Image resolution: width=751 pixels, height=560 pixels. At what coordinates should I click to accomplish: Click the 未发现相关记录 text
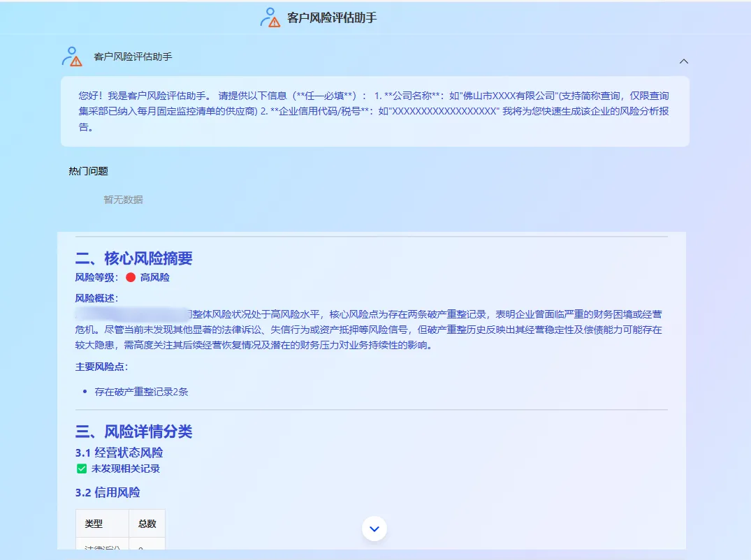coord(126,469)
